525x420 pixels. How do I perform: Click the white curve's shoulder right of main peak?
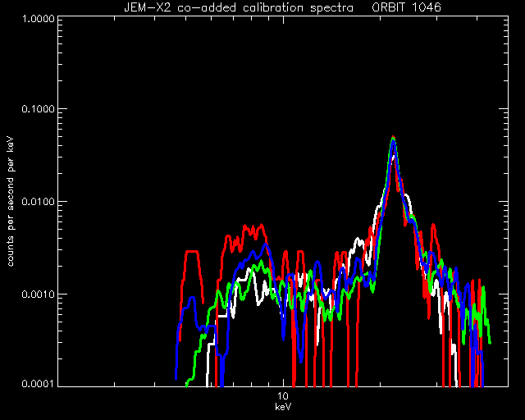(x=407, y=195)
